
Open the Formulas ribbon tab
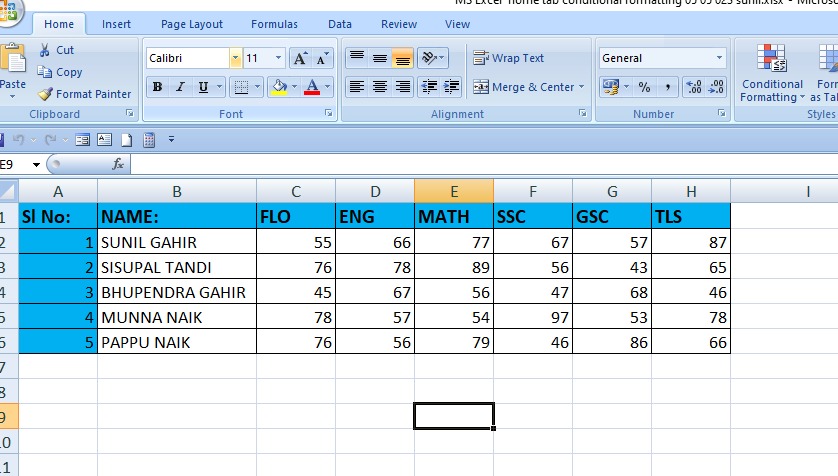pyautogui.click(x=274, y=24)
